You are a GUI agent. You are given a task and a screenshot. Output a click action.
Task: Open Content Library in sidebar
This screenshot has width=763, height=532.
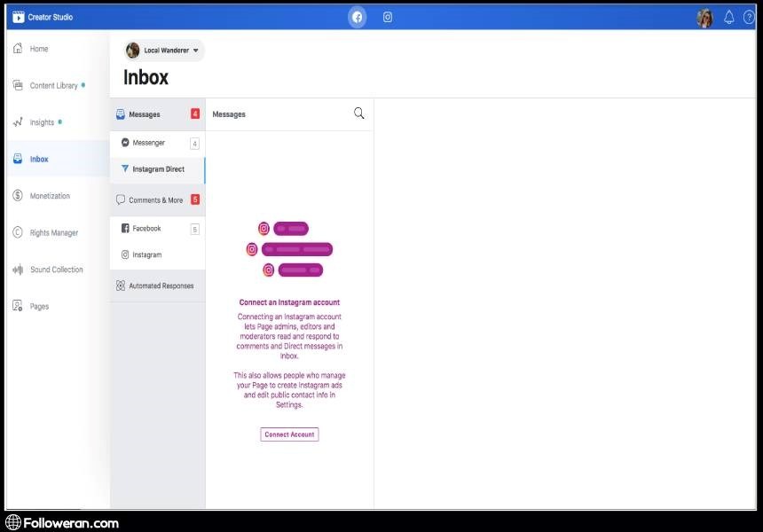coord(53,86)
